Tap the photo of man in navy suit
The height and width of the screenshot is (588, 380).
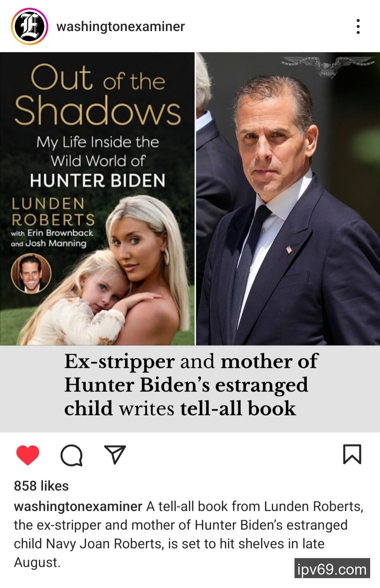click(x=288, y=199)
